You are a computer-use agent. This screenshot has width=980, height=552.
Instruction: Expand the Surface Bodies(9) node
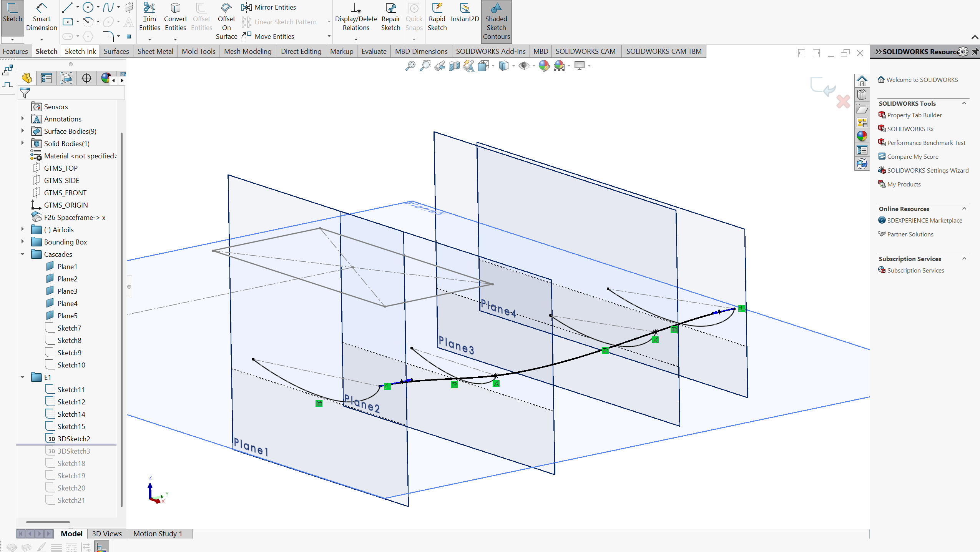click(23, 131)
